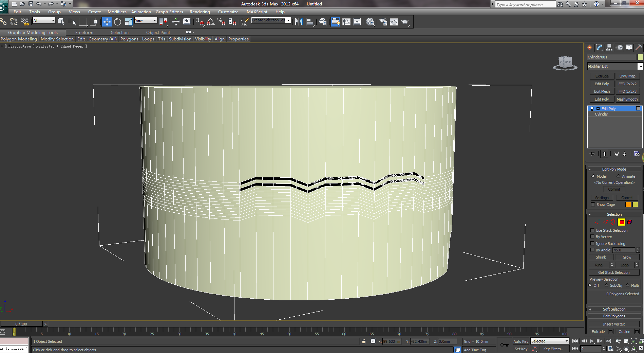Enable Ignore Backfacing checkbox

coord(592,244)
